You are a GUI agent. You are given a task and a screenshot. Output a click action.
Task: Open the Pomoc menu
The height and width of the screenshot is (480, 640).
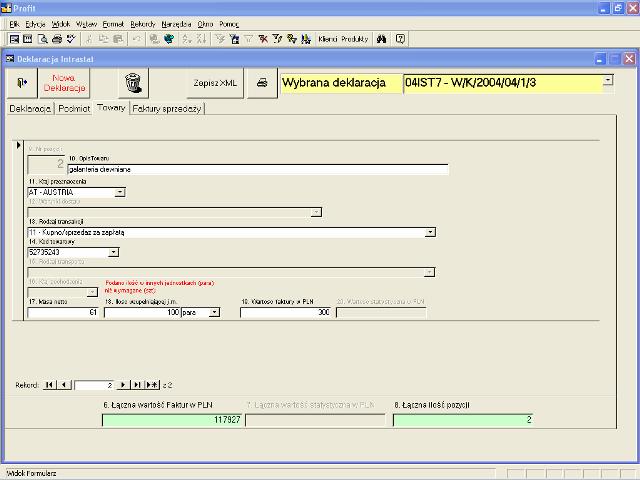coord(229,24)
